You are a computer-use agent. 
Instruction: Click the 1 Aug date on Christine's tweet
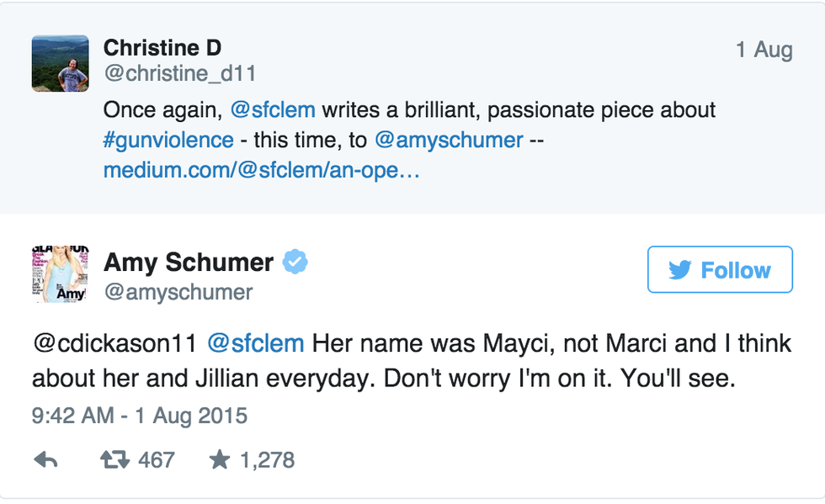click(x=764, y=50)
